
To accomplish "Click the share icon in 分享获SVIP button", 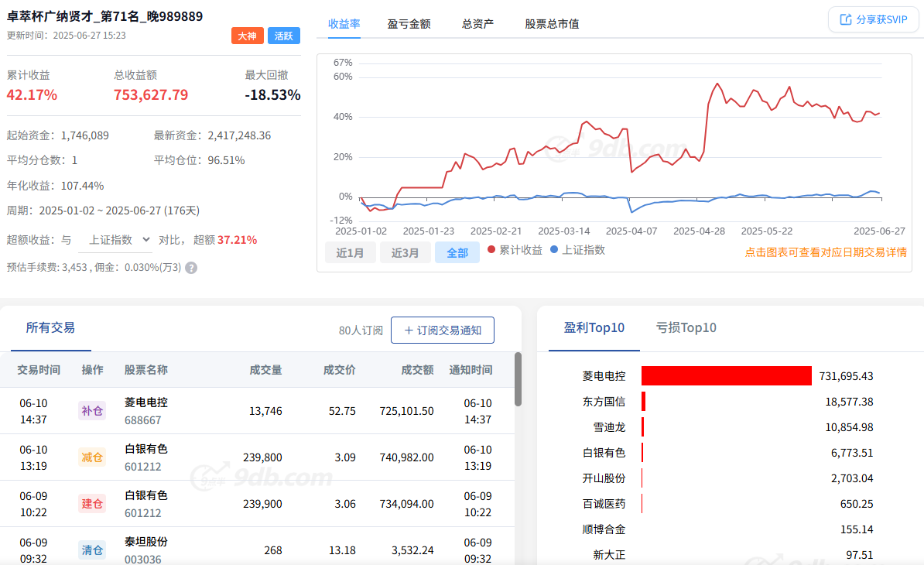I will click(x=846, y=19).
